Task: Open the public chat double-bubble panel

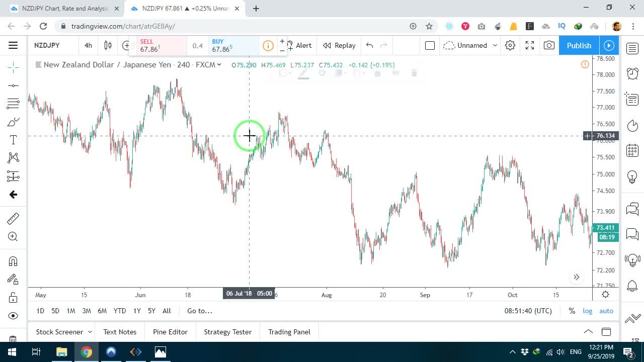Action: point(632,209)
